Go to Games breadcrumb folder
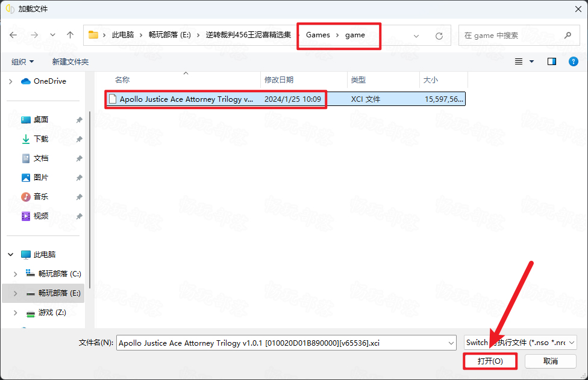Image resolution: width=588 pixels, height=380 pixels. [x=317, y=35]
